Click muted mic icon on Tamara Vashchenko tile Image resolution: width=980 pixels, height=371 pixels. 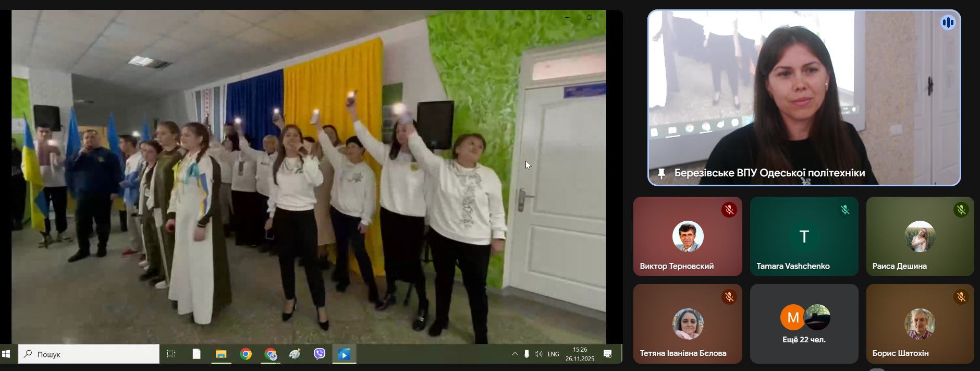click(845, 210)
